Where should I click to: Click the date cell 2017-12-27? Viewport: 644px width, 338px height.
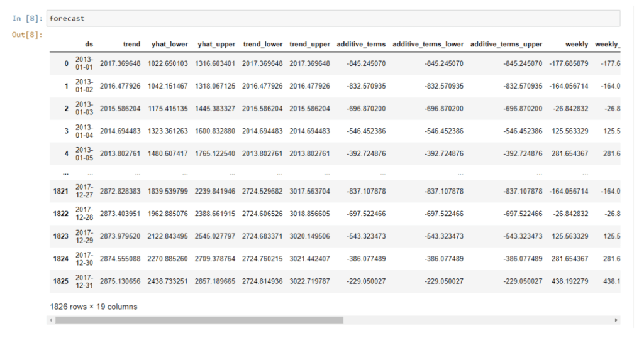pyautogui.click(x=84, y=191)
